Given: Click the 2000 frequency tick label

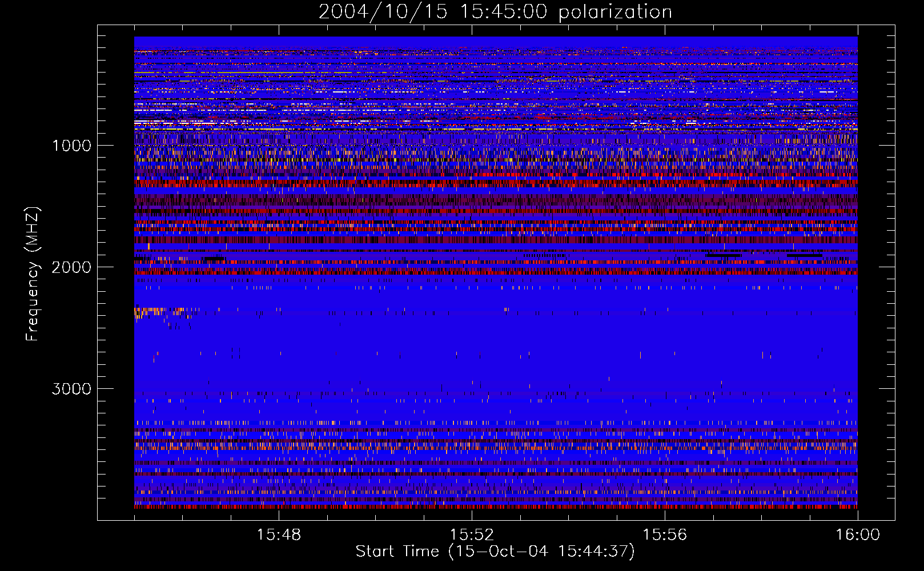Looking at the screenshot, I should pos(71,267).
